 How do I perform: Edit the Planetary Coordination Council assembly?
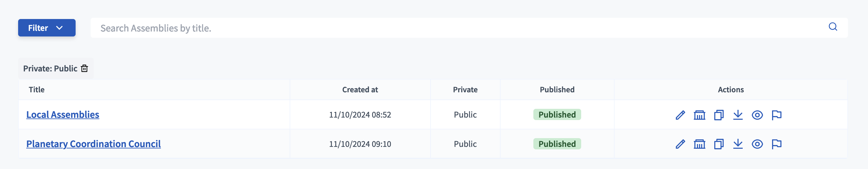pos(680,144)
